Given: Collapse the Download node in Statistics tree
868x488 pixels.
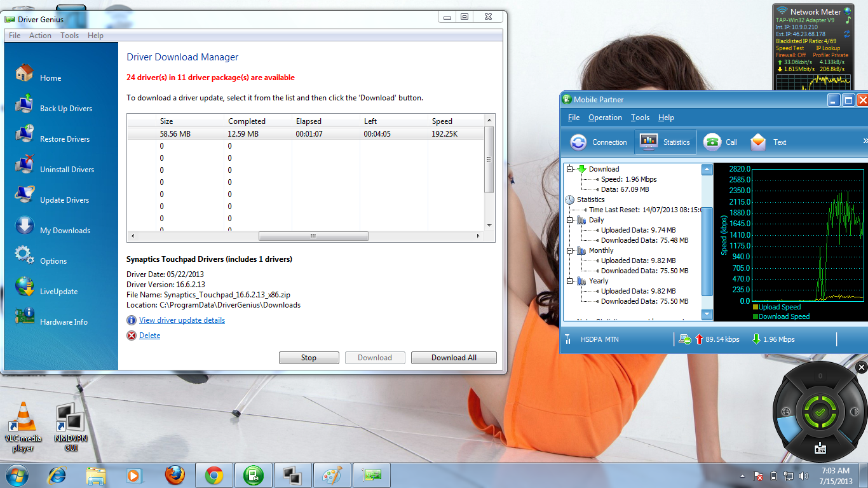Looking at the screenshot, I should 570,169.
